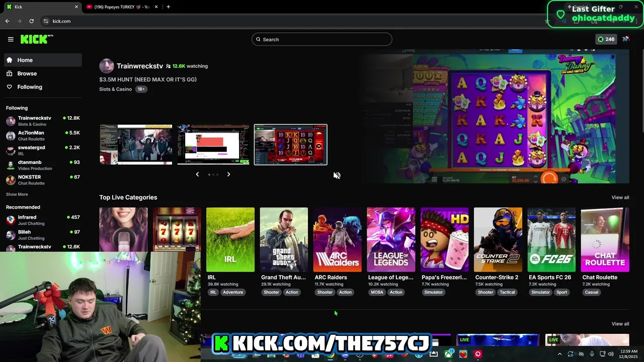644x362 pixels.
Task: Select second featured stream thumbnail
Action: click(213, 144)
